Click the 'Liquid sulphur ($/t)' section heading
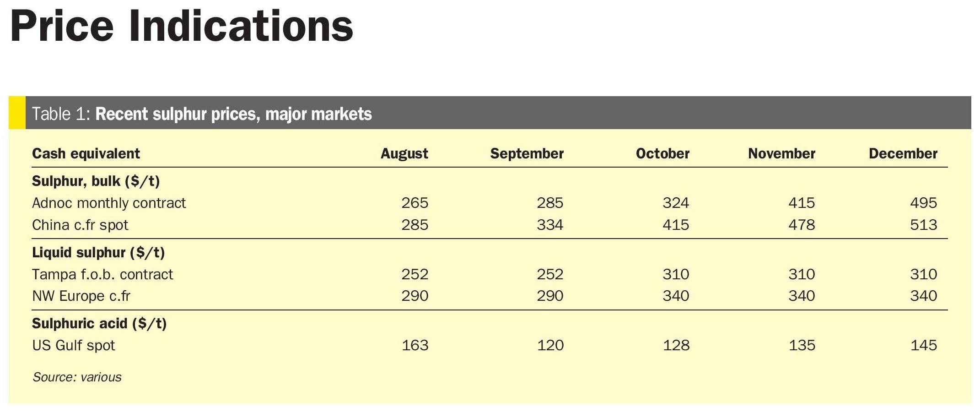Screen dimensions: 980x413 pyautogui.click(x=98, y=253)
